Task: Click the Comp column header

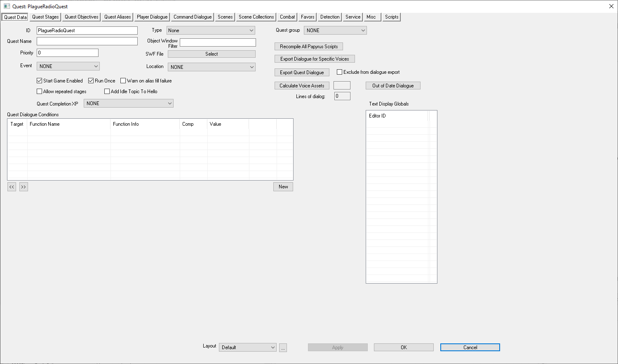Action: pyautogui.click(x=193, y=124)
